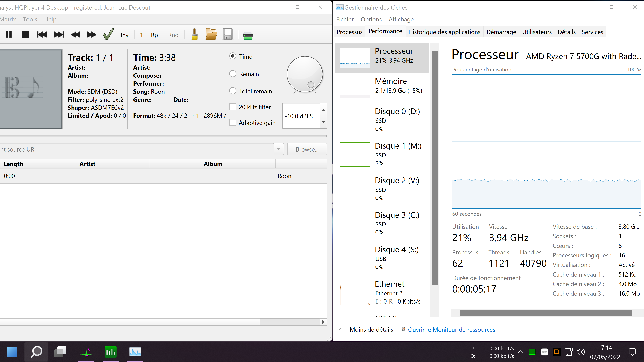Screen dimensions: 644x362
Task: Increase volume with dBFS up arrow
Action: 323,110
